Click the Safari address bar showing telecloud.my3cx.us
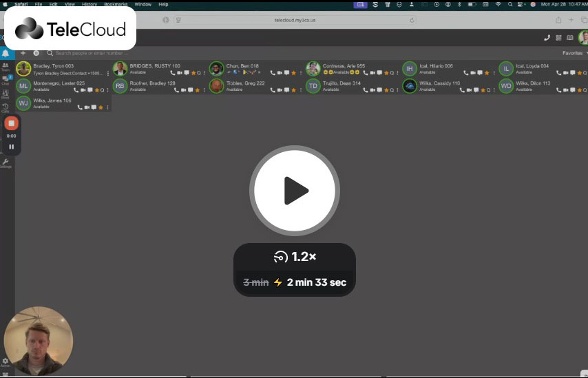 (x=295, y=20)
